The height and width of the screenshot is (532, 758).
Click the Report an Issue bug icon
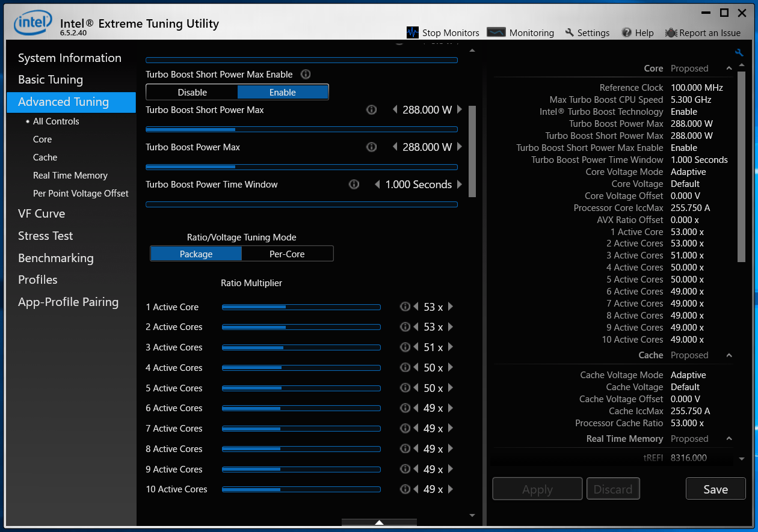(671, 32)
